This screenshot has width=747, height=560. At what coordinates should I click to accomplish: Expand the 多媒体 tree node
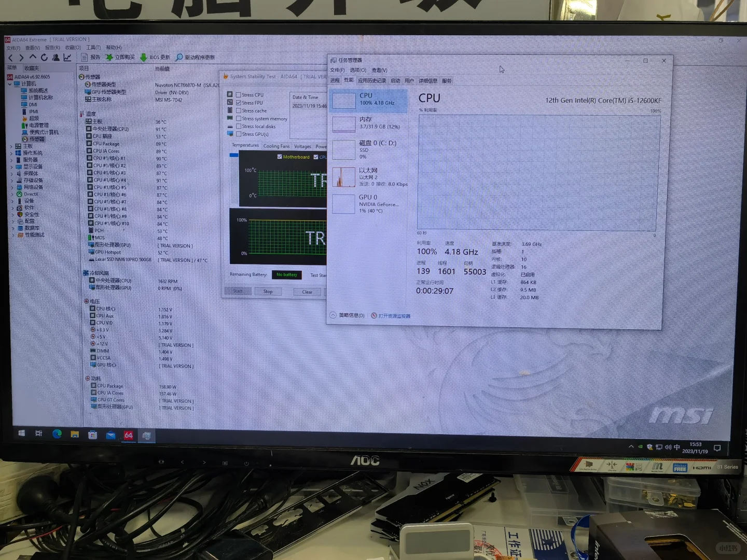11,174
